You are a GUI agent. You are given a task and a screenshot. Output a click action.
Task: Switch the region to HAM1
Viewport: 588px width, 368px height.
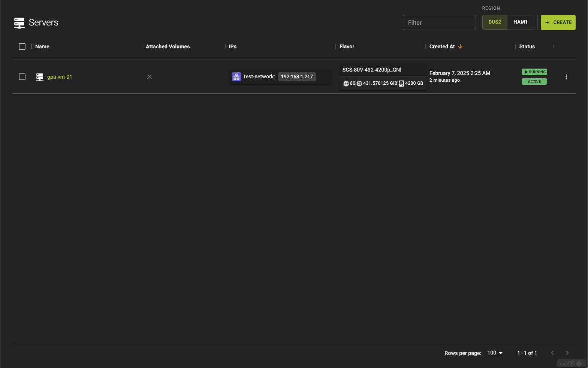521,22
